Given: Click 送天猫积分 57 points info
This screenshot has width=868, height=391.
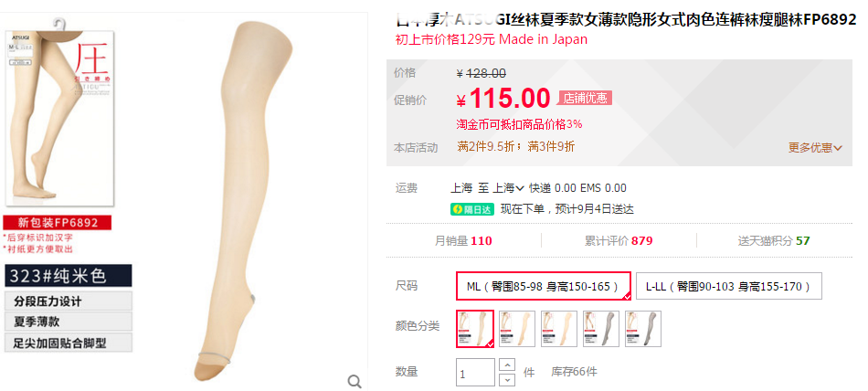Looking at the screenshot, I should 774,241.
